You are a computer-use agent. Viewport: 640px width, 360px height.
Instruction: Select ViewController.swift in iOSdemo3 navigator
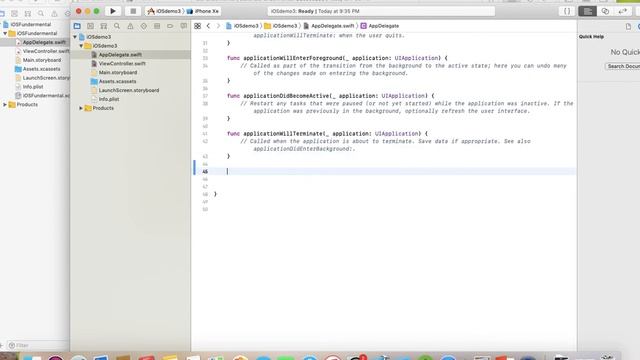[x=122, y=64]
